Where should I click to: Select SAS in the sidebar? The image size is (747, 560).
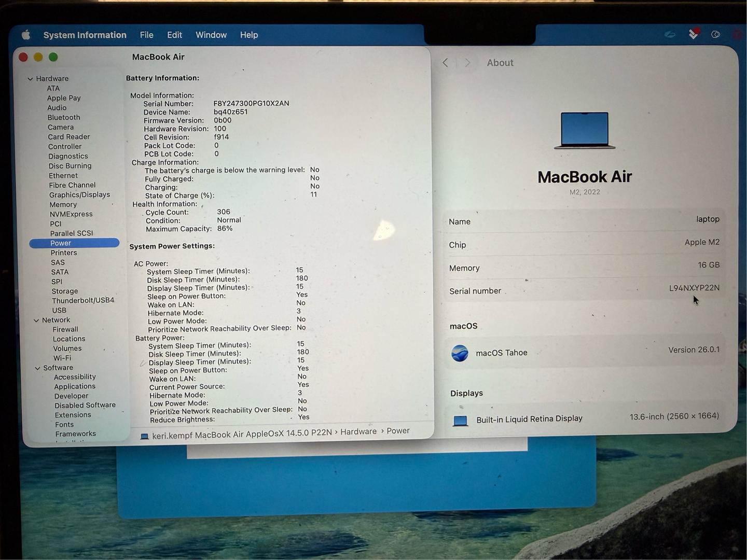[x=58, y=262]
